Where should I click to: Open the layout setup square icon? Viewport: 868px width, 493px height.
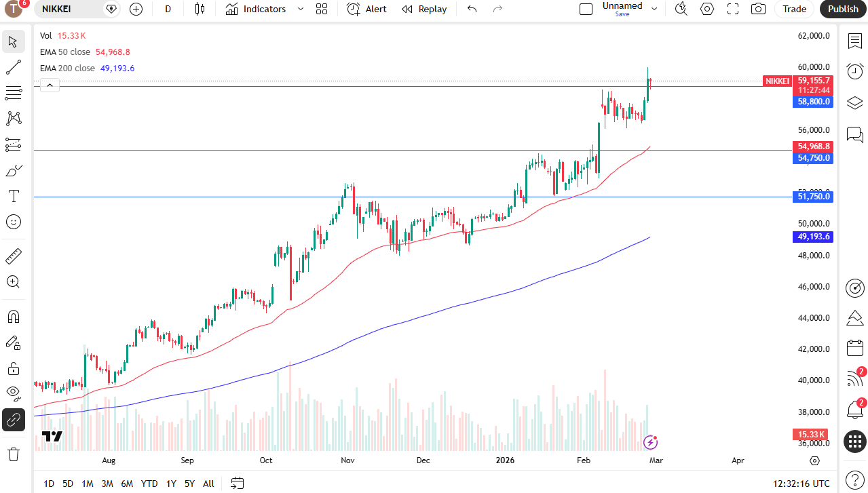586,9
